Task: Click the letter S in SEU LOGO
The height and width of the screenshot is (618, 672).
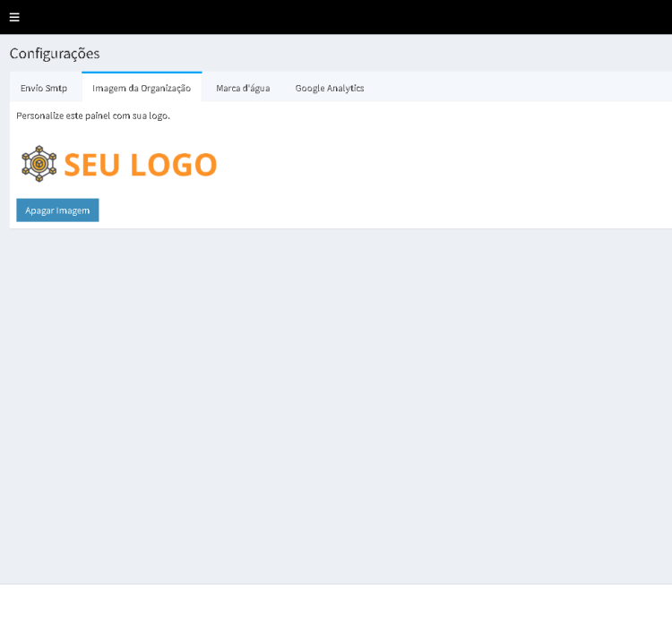Action: pyautogui.click(x=73, y=165)
